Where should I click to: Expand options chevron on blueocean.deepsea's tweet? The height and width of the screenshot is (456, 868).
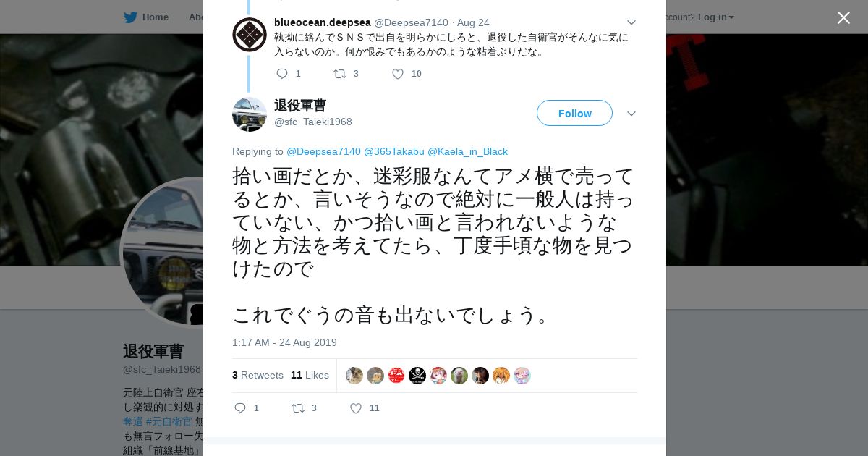click(x=631, y=22)
